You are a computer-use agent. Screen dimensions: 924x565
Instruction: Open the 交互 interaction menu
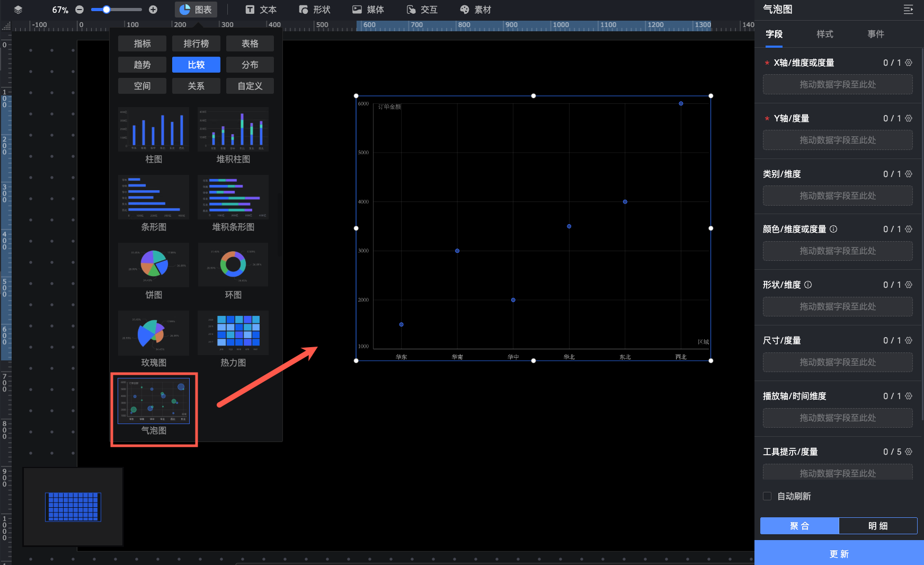(422, 10)
